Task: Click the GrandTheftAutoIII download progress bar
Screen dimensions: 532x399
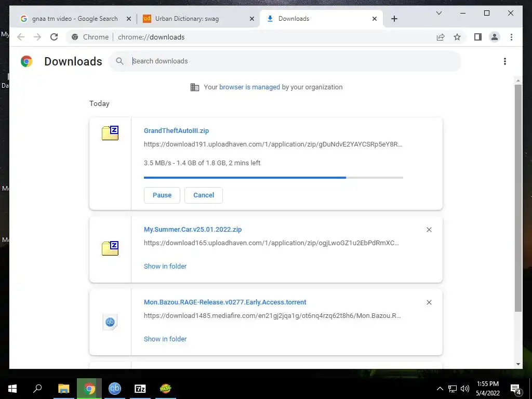Action: 273,178
